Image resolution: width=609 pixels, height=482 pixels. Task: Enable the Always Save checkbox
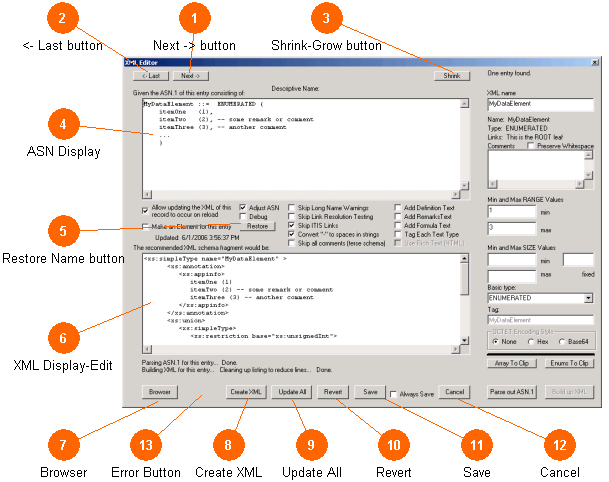click(393, 394)
